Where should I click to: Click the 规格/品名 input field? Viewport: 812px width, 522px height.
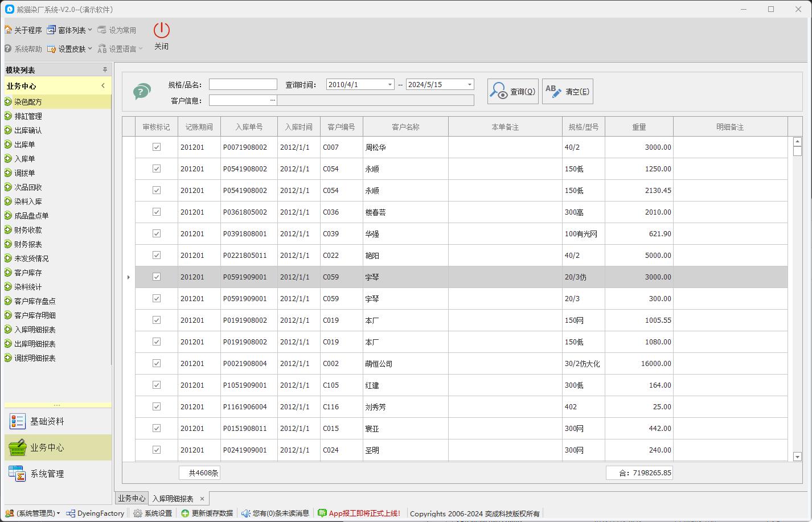tap(243, 85)
